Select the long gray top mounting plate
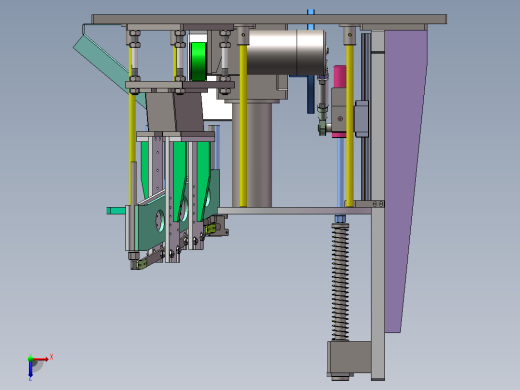 coord(269,19)
